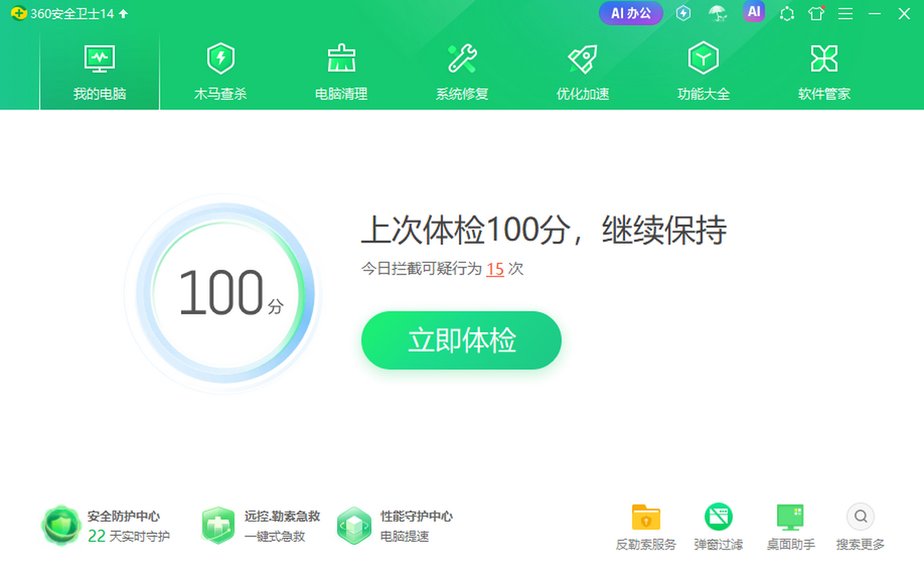Open the 功能大全 toolbox
This screenshot has width=924, height=578.
702,69
